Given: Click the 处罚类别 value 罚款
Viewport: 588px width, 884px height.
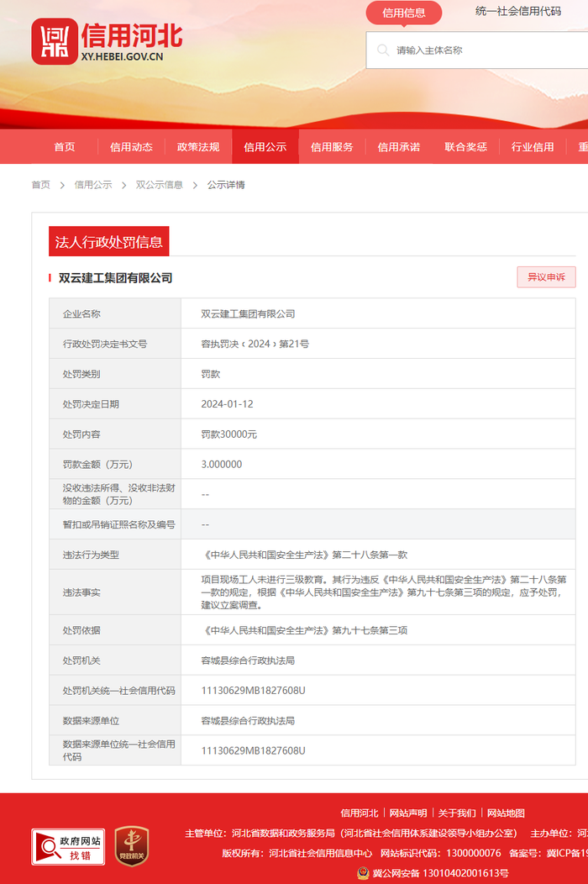Looking at the screenshot, I should [x=211, y=374].
